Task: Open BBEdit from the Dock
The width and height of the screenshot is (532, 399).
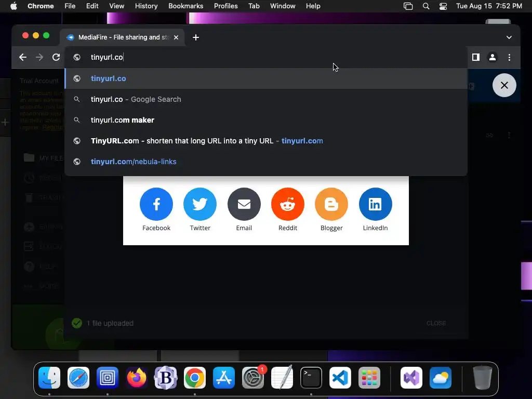Action: (166, 378)
